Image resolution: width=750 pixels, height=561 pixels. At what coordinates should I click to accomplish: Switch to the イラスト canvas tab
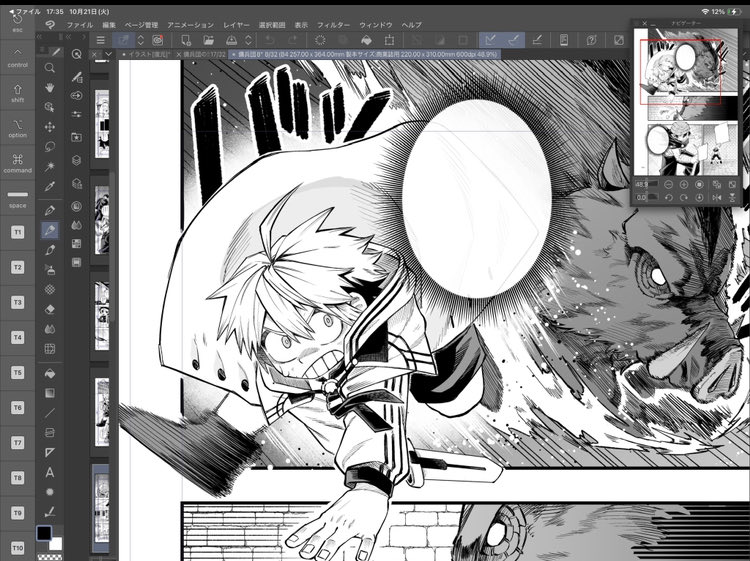click(146, 54)
